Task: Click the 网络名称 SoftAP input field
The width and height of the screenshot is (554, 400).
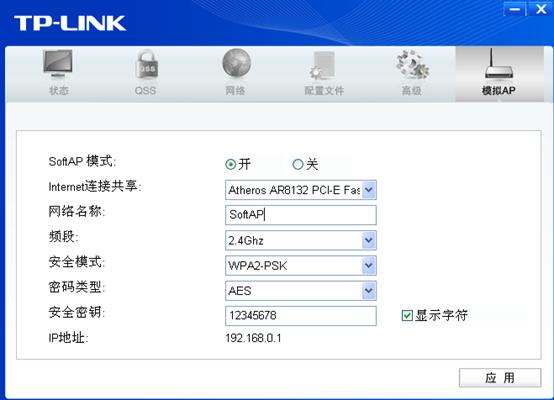Action: pos(301,215)
